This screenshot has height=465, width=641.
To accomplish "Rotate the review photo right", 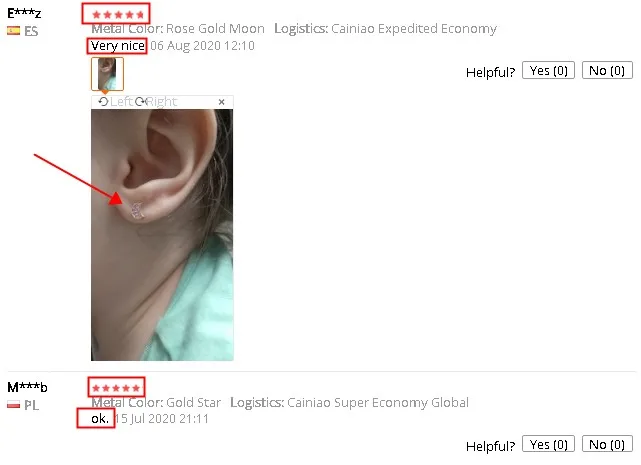I will click(x=156, y=101).
